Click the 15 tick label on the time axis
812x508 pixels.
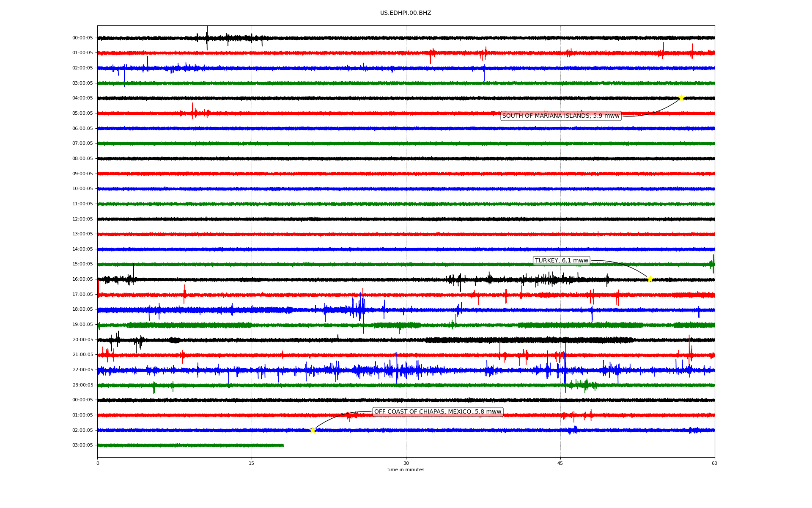pyautogui.click(x=252, y=463)
